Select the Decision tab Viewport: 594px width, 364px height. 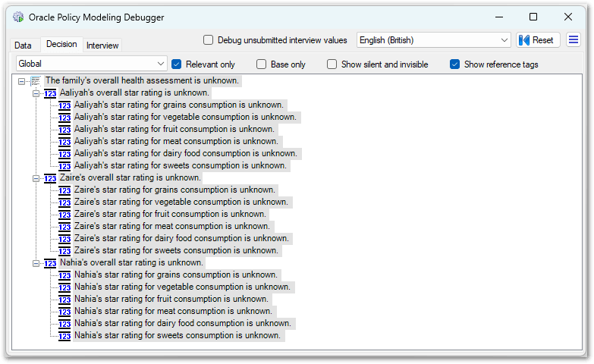61,44
